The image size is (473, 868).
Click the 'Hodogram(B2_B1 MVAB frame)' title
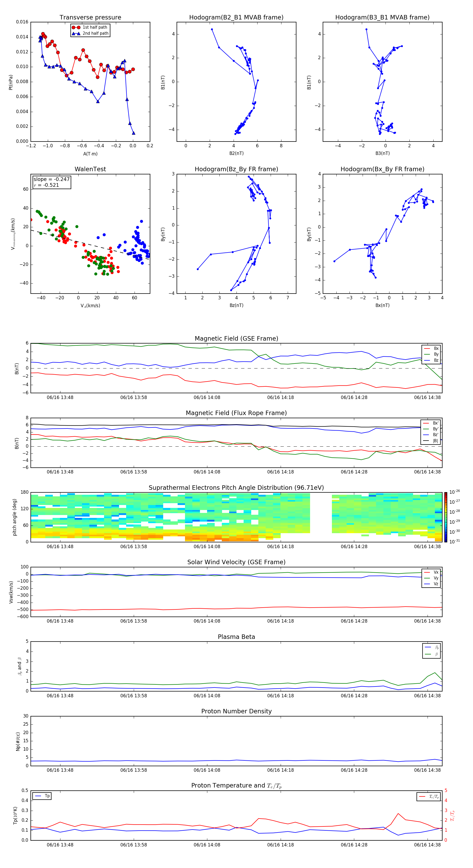[236, 18]
